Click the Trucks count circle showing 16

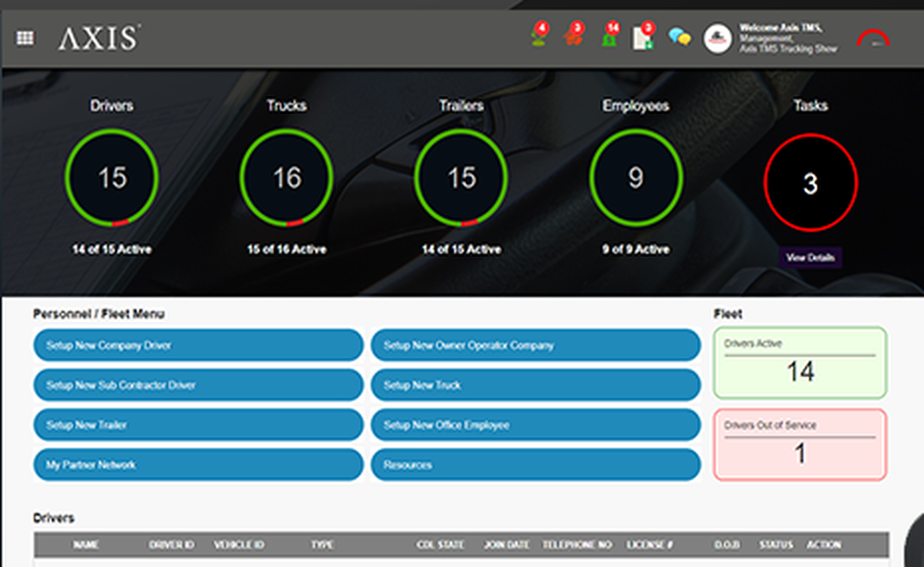click(287, 178)
